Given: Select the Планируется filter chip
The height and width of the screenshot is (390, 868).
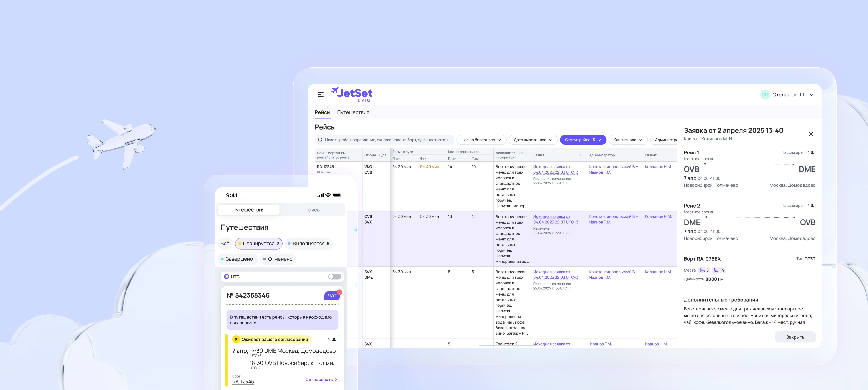Looking at the screenshot, I should coord(258,244).
